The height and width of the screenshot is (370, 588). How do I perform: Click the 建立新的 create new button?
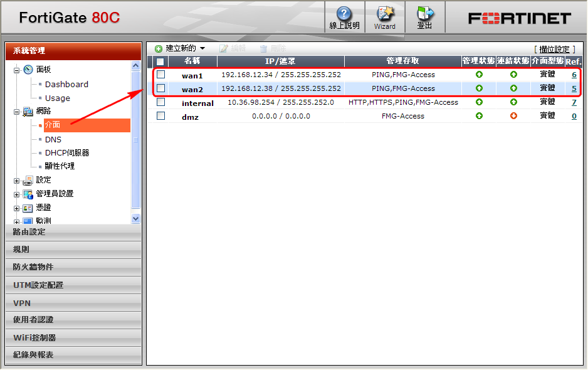(181, 48)
